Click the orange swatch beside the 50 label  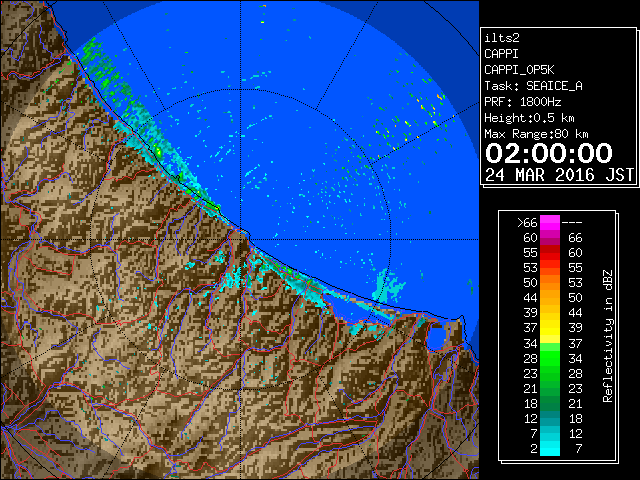(549, 283)
